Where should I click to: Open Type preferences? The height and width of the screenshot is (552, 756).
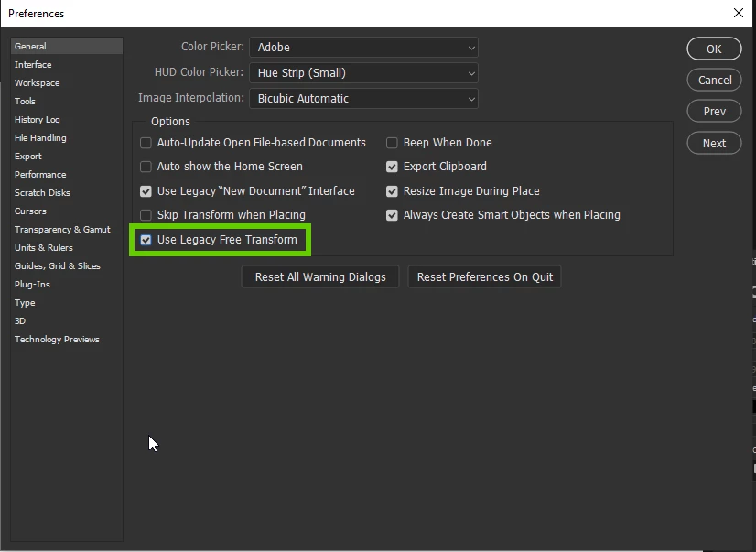coord(67,303)
